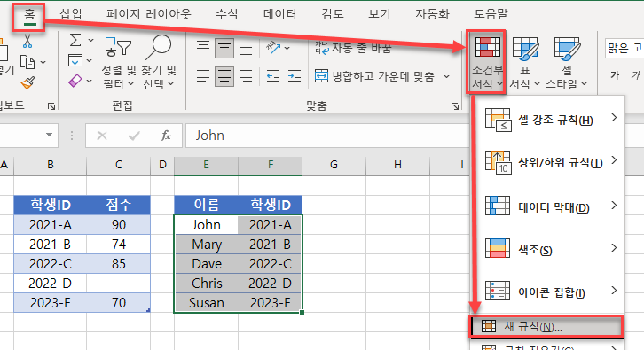Viewport: 644px width, 350px height.
Task: Open 조건부 서식 conditional formatting menu
Action: pyautogui.click(x=486, y=62)
